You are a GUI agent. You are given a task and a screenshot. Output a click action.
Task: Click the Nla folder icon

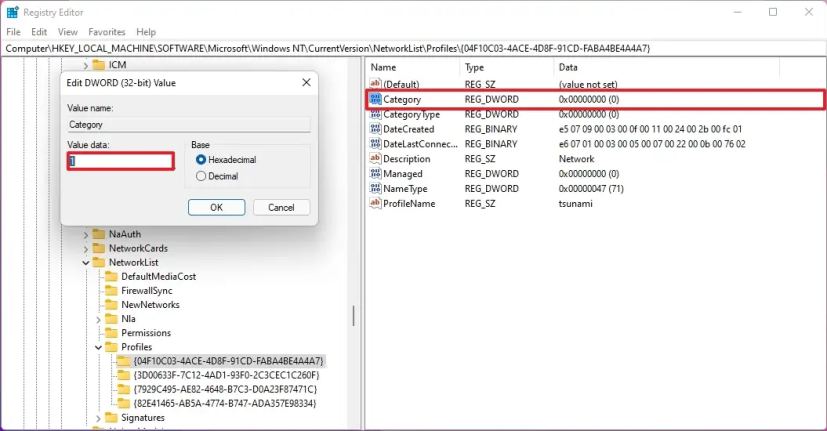pyautogui.click(x=111, y=319)
